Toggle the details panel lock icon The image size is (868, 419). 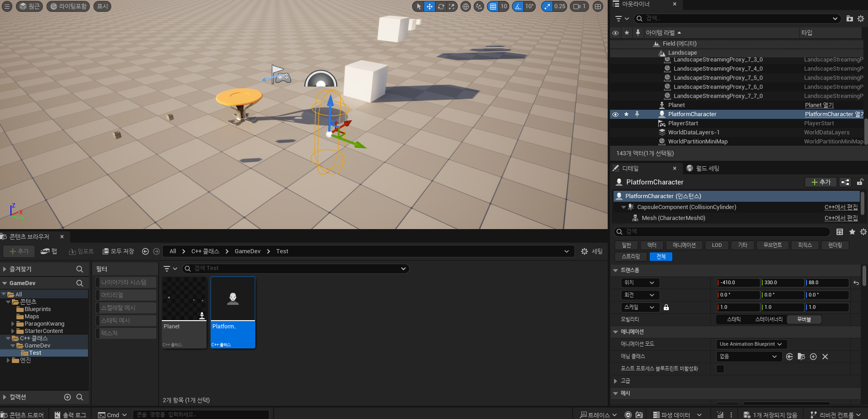coord(860,182)
